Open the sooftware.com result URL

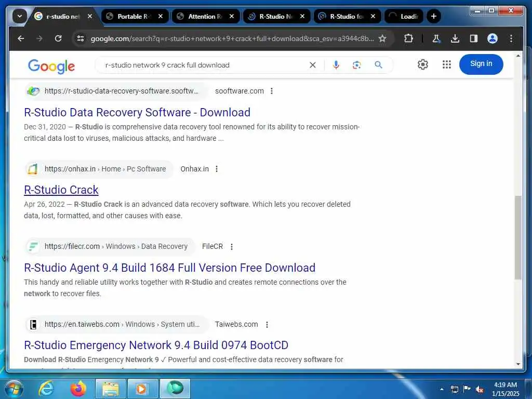(x=121, y=91)
